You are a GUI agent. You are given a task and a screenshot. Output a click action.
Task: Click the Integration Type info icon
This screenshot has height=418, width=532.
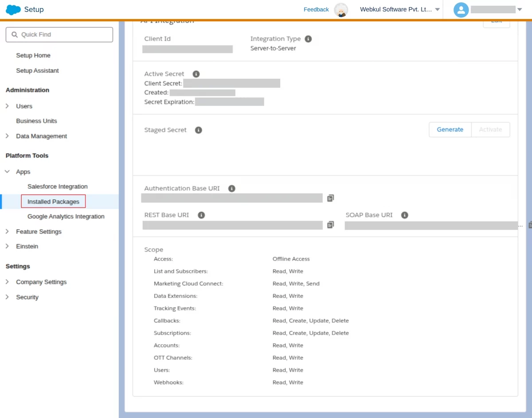pos(308,39)
